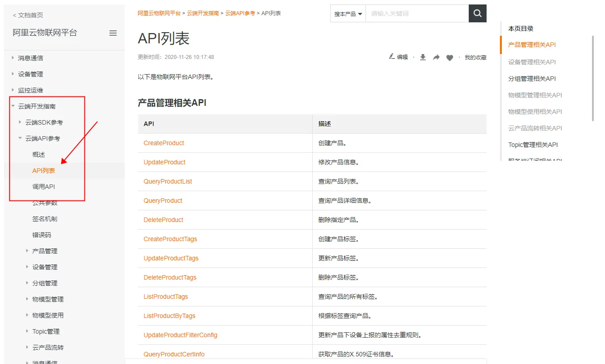The height and width of the screenshot is (364, 605).
Task: Open 公共参数 in the sidebar
Action: (45, 203)
